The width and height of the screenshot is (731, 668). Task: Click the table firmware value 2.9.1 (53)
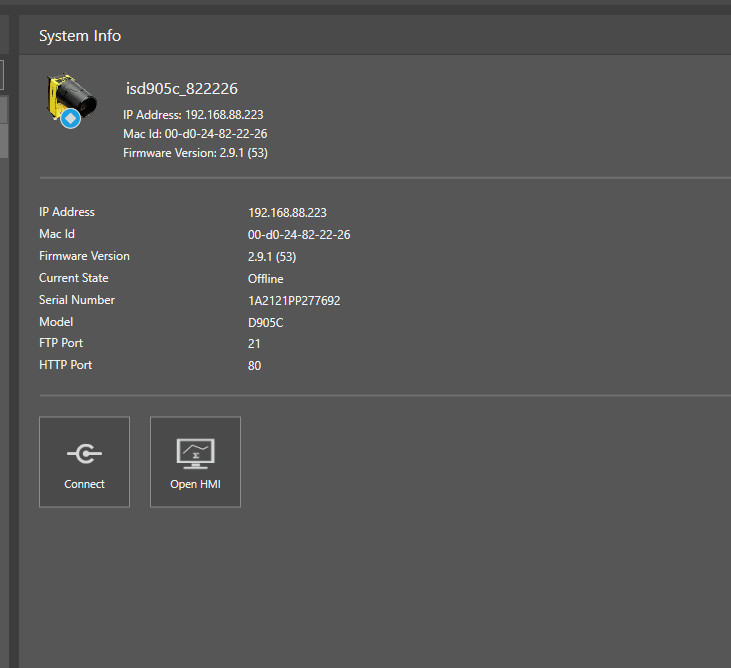[272, 257]
